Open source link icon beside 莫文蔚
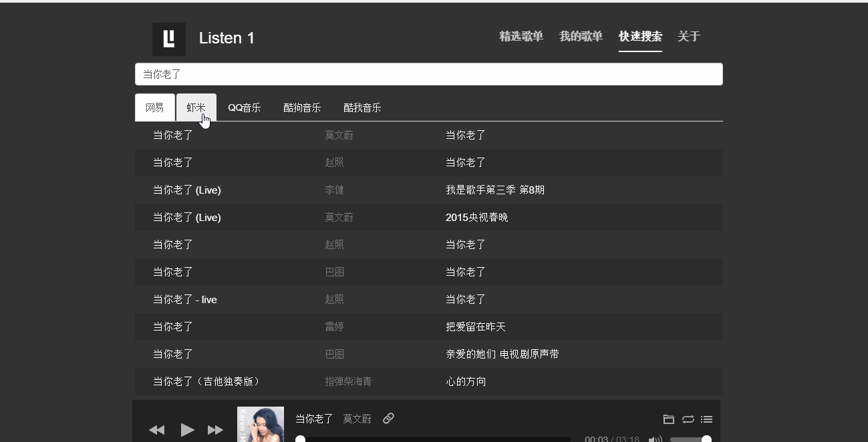868x442 pixels. 388,419
